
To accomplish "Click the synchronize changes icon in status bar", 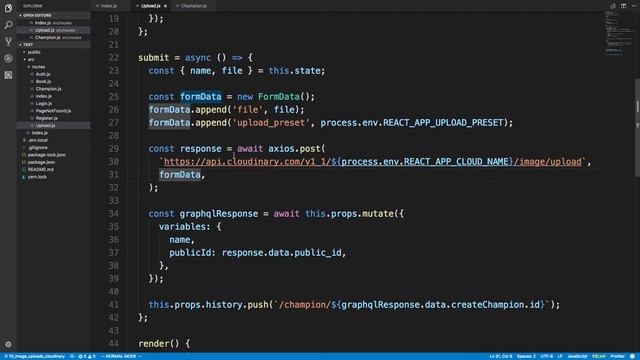I will click(72, 356).
